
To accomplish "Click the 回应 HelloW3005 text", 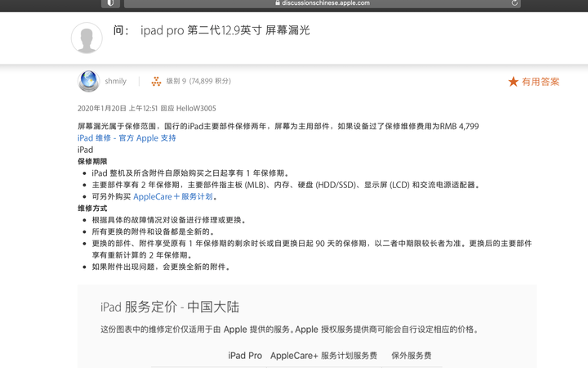I will point(189,109).
